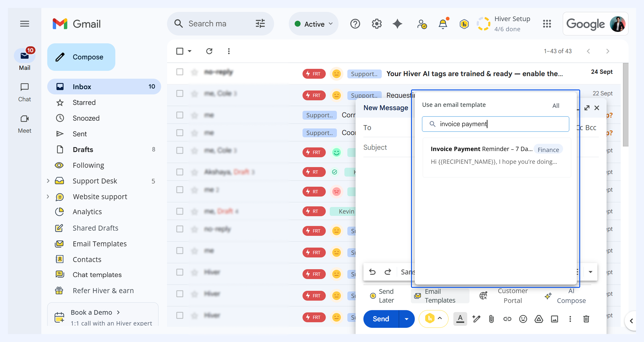
Task: Open the Book a Demo link
Action: click(x=95, y=312)
